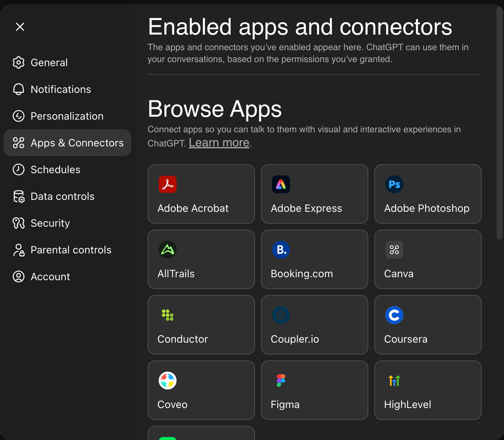Follow the Learn more link
Screen dimensions: 504x440
219,143
